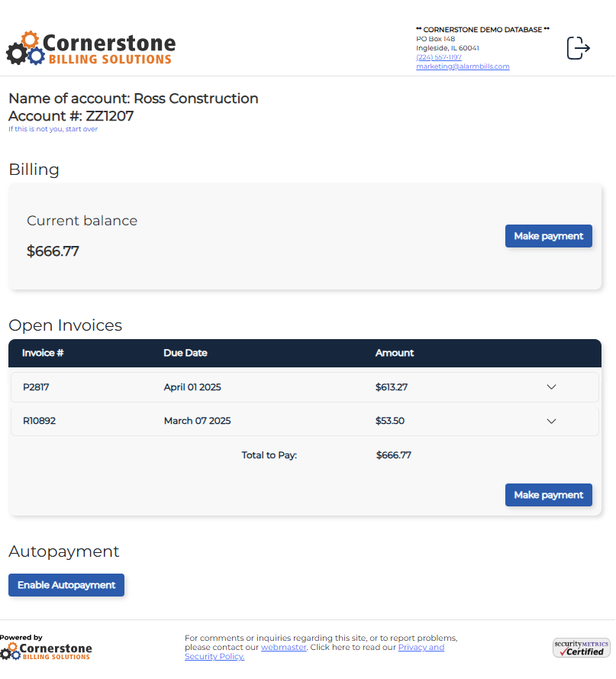Click the (224) 557-1197 phone link

[x=439, y=57]
